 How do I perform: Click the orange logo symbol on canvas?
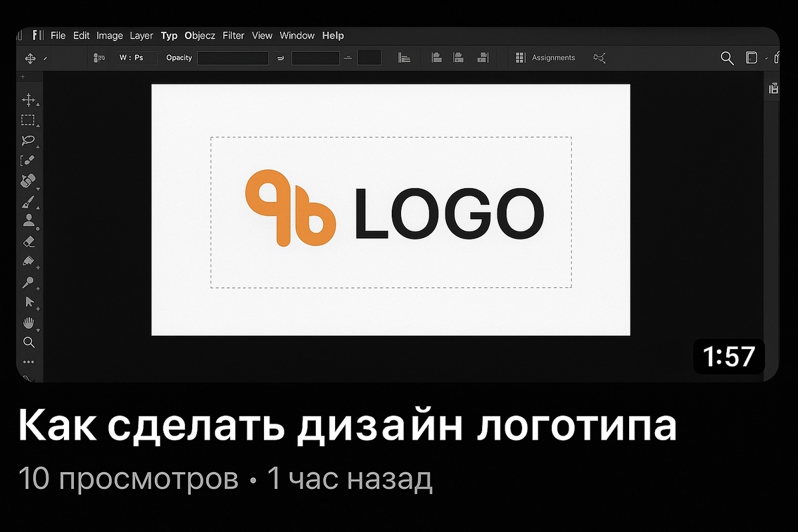(x=289, y=208)
